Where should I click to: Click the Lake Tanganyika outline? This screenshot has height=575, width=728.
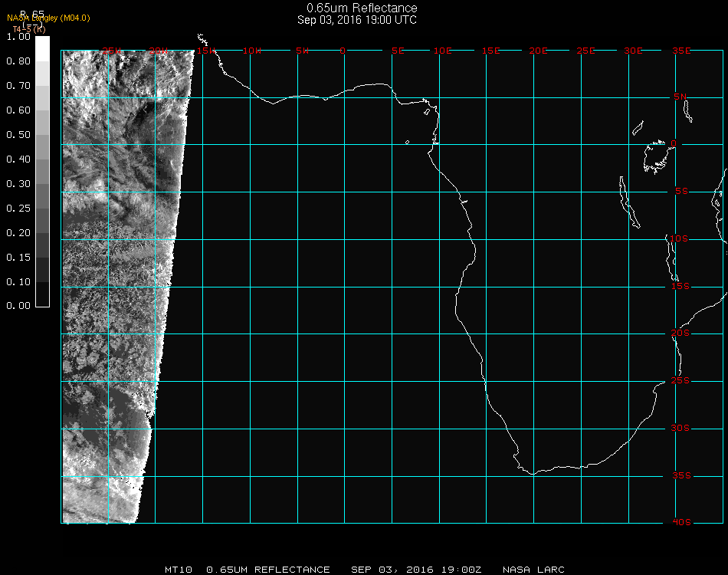click(628, 202)
